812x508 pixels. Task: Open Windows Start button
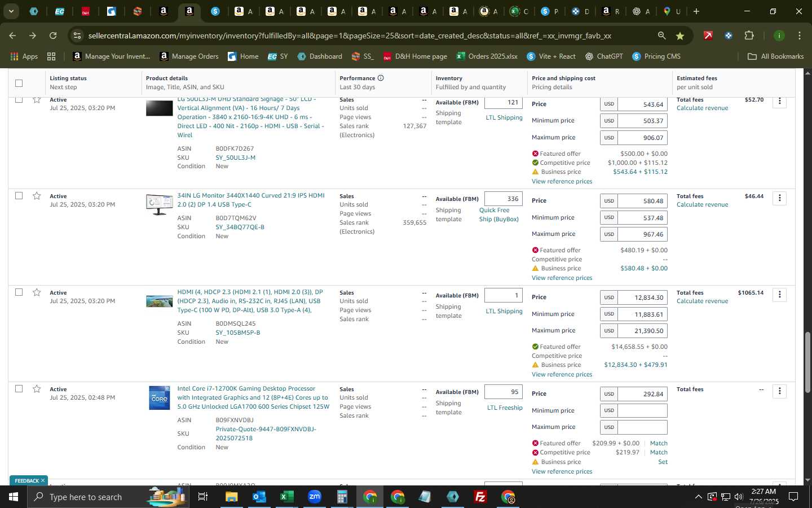tap(13, 497)
